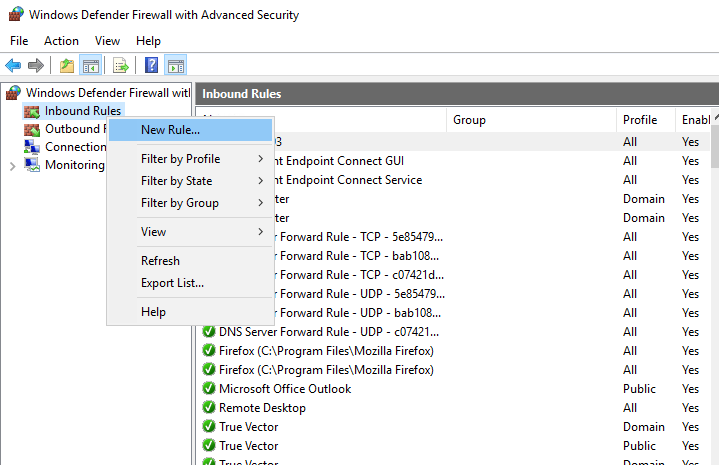Click the root Windows Defender Firewall tree icon
Screen dimensions: 719x465
point(13,93)
